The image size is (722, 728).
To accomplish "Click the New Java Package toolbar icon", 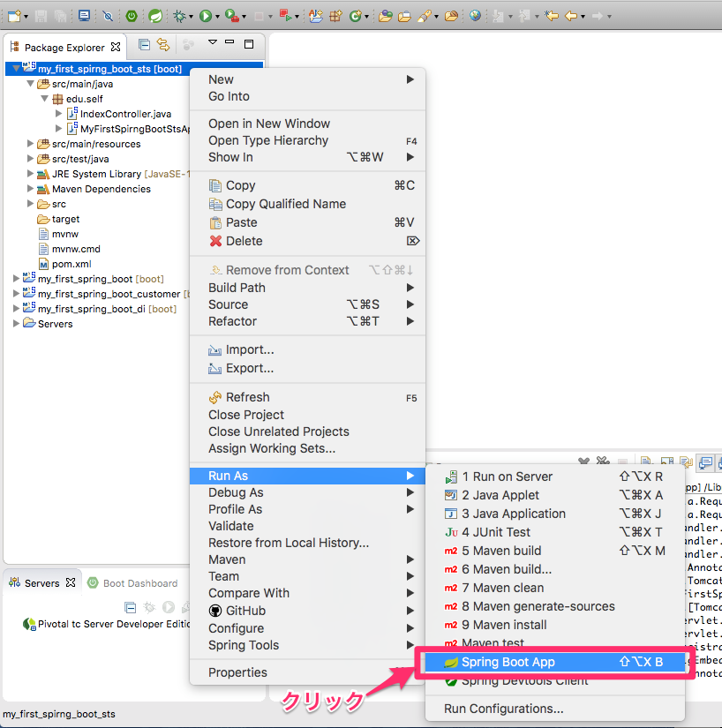I will (x=335, y=16).
